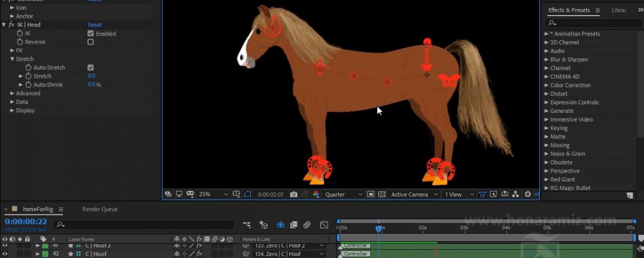
Task: Open the horseForRig timeline panel menu
Action: [61, 209]
